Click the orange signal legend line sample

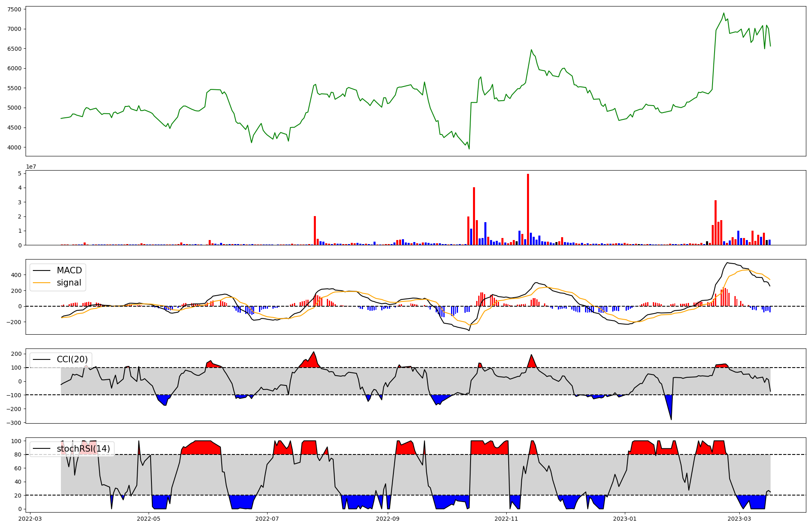tap(41, 283)
